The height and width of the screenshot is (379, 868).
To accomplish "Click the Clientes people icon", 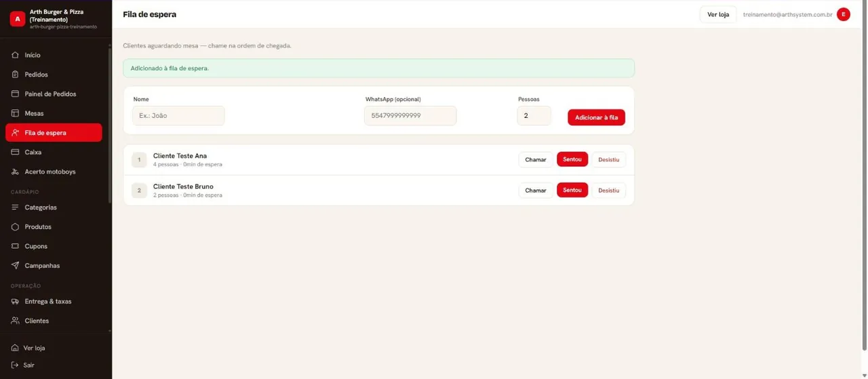I will [15, 321].
